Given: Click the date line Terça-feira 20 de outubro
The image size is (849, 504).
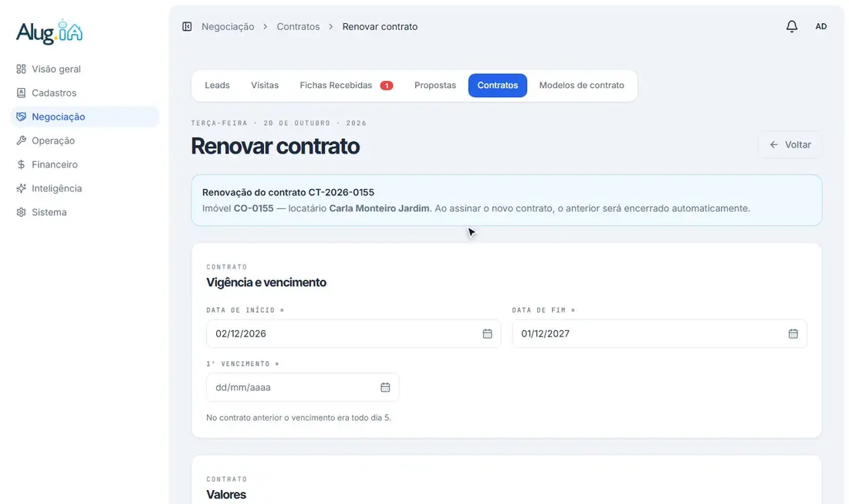Looking at the screenshot, I should [x=279, y=123].
